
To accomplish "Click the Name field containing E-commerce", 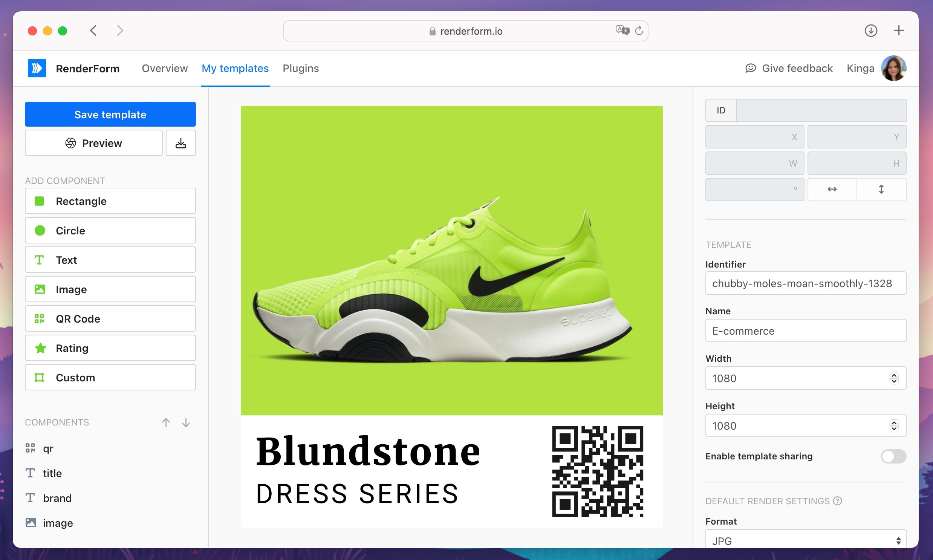I will [x=806, y=331].
